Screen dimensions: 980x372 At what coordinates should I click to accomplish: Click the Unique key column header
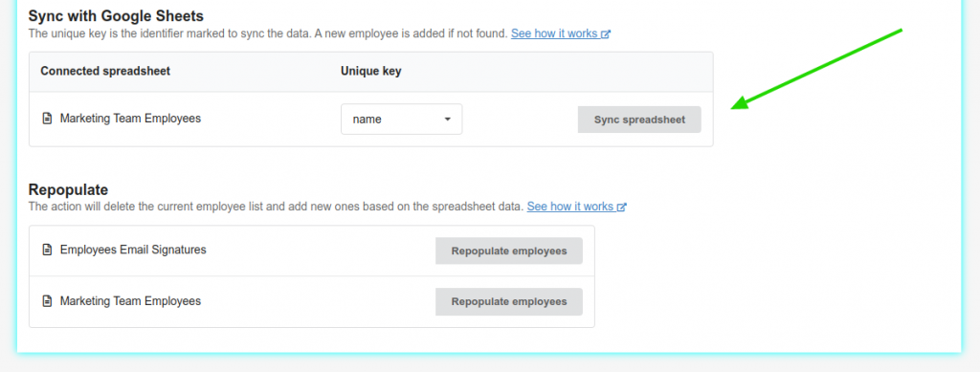370,71
